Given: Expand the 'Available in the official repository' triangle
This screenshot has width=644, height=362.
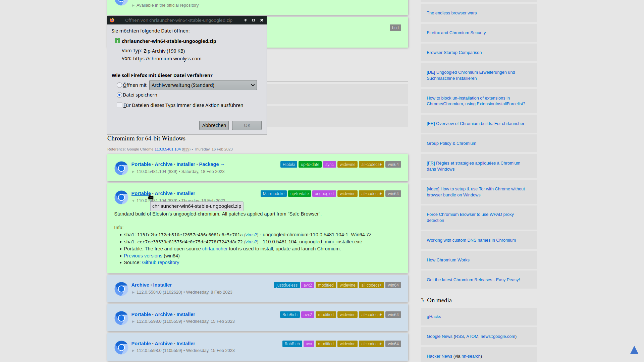Looking at the screenshot, I should point(133,5).
